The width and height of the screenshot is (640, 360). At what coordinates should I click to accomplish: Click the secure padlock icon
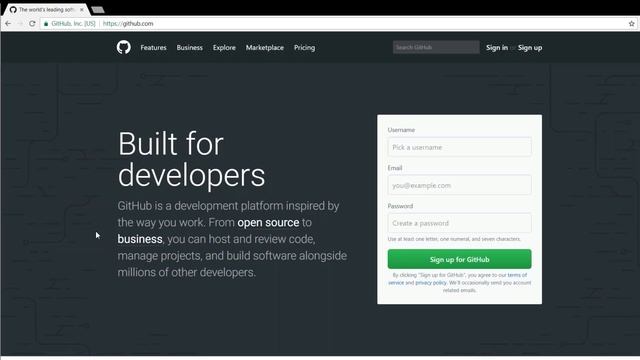(x=46, y=24)
